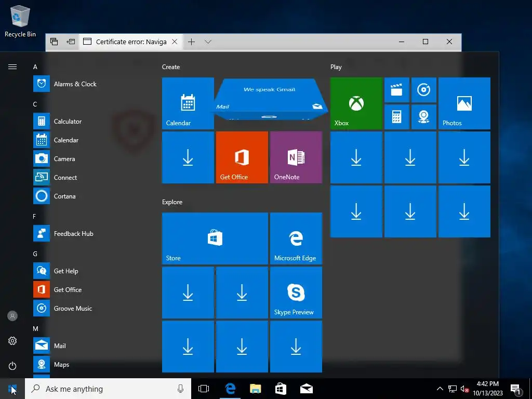Image resolution: width=532 pixels, height=399 pixels.
Task: Set these tabs aside in Edge
Action: [71, 42]
